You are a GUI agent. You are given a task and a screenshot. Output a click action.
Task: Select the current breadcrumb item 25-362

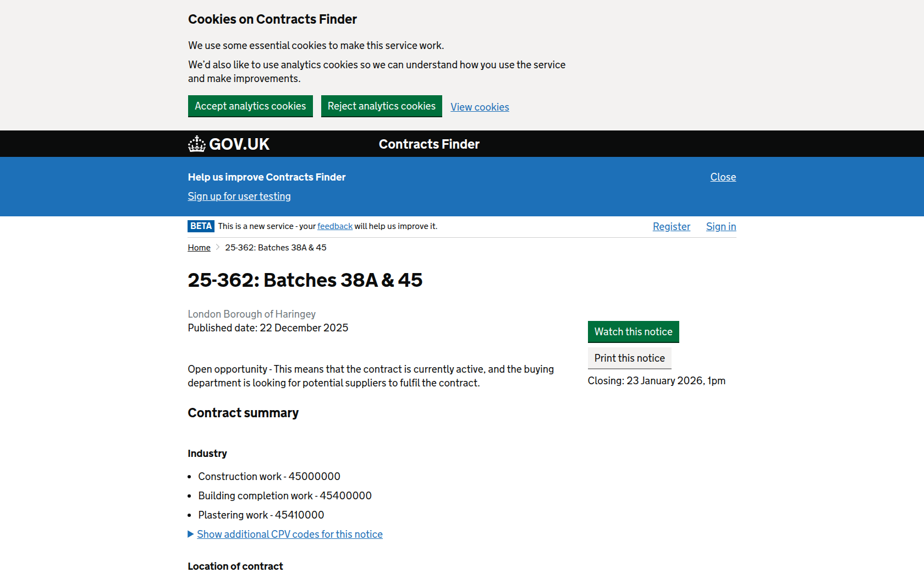click(x=276, y=248)
